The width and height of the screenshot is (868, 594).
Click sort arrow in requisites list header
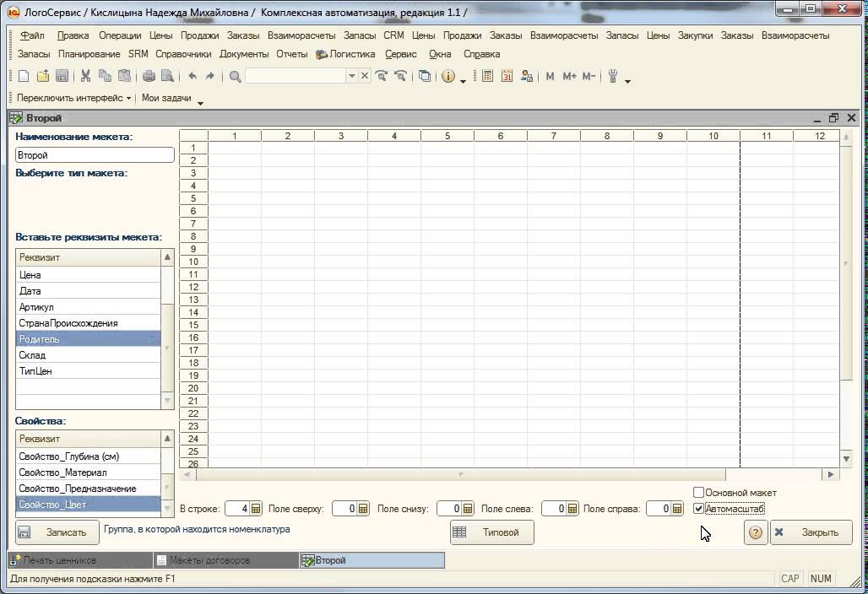tap(167, 257)
